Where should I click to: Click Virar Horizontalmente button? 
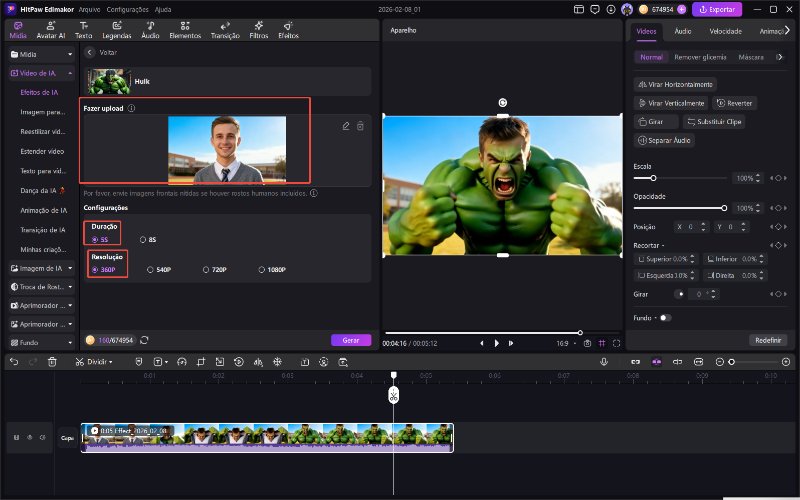click(x=675, y=84)
